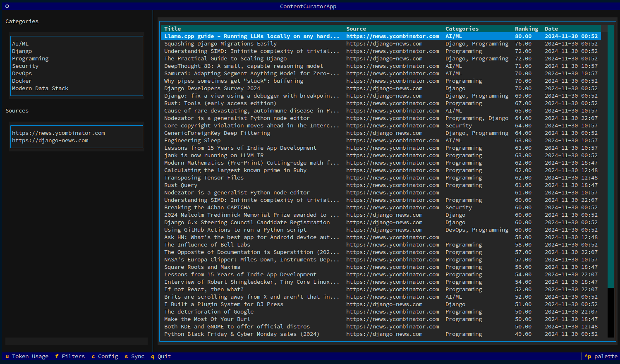Open the Filters shortcut in the footer

tap(70, 356)
